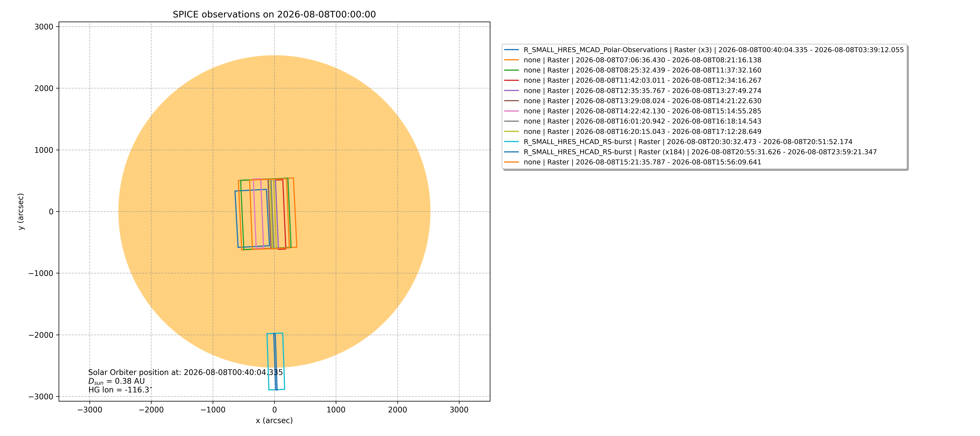Click the plot title SPICE observations
The image size is (980, 436).
tap(274, 15)
